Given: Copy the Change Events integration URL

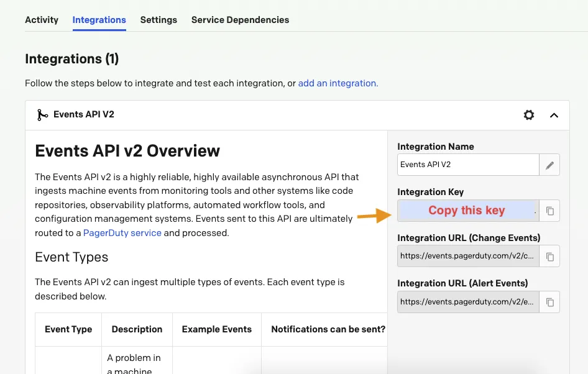Looking at the screenshot, I should pyautogui.click(x=549, y=257).
